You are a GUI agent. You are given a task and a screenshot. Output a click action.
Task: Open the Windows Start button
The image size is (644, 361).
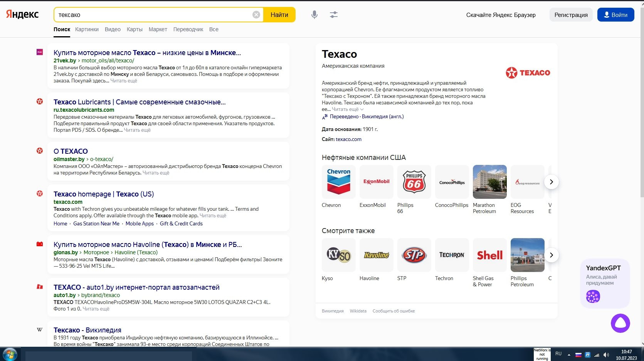click(x=10, y=354)
